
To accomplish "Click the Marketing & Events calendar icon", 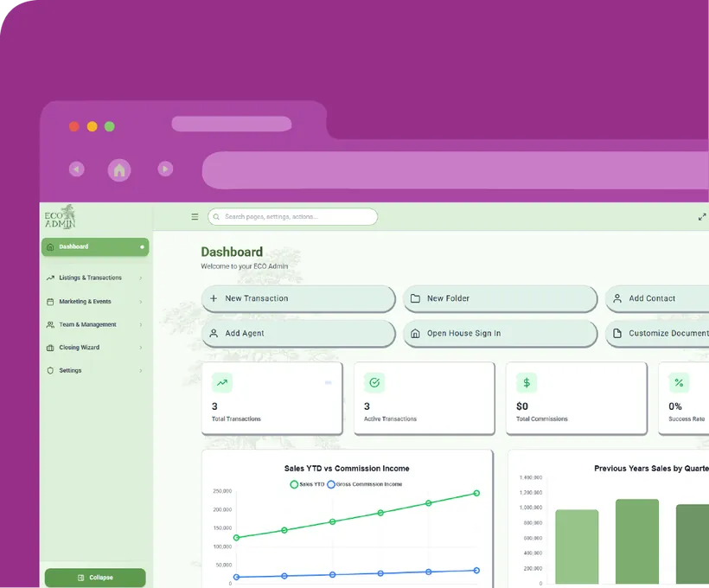I will click(x=50, y=302).
